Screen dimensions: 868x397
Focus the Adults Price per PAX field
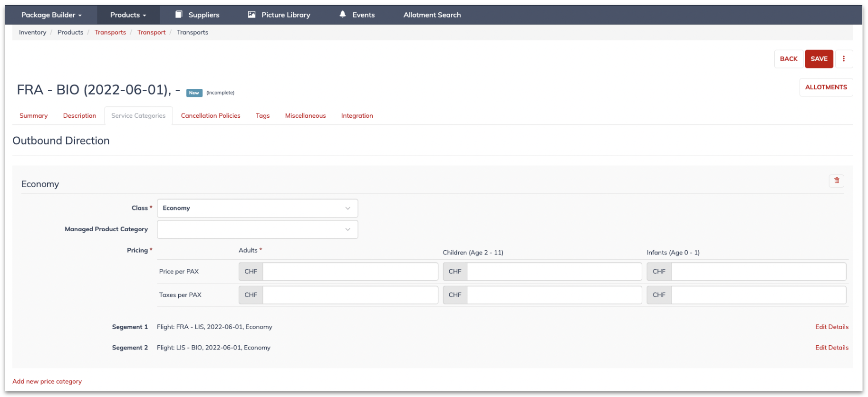coord(350,272)
